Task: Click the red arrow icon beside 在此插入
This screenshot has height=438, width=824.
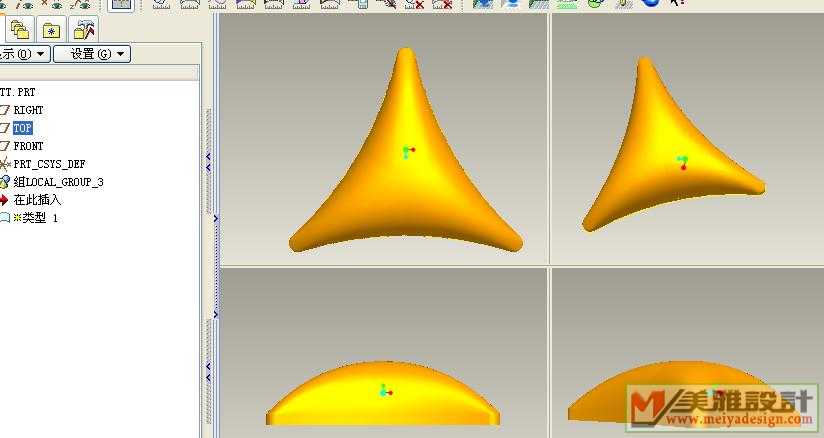Action: click(4, 200)
